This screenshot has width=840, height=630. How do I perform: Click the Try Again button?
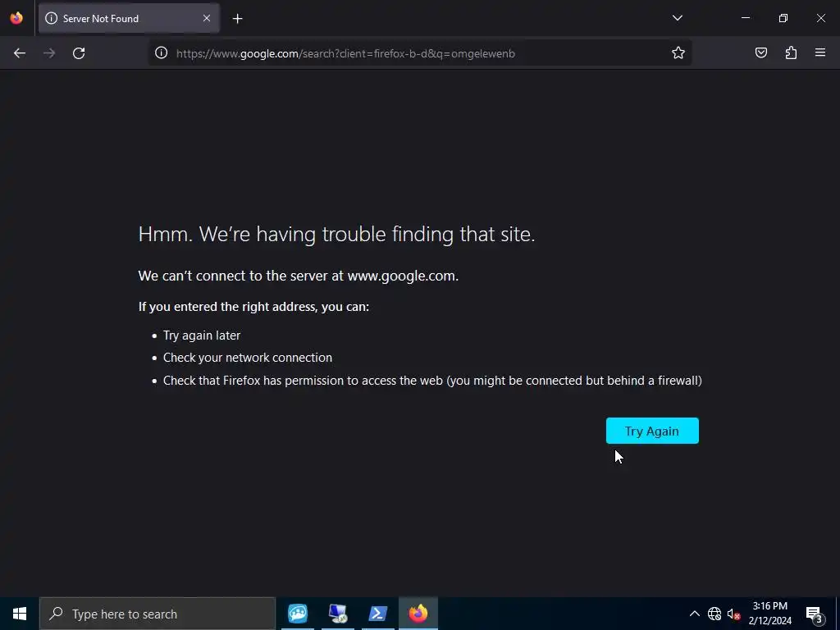pyautogui.click(x=652, y=431)
